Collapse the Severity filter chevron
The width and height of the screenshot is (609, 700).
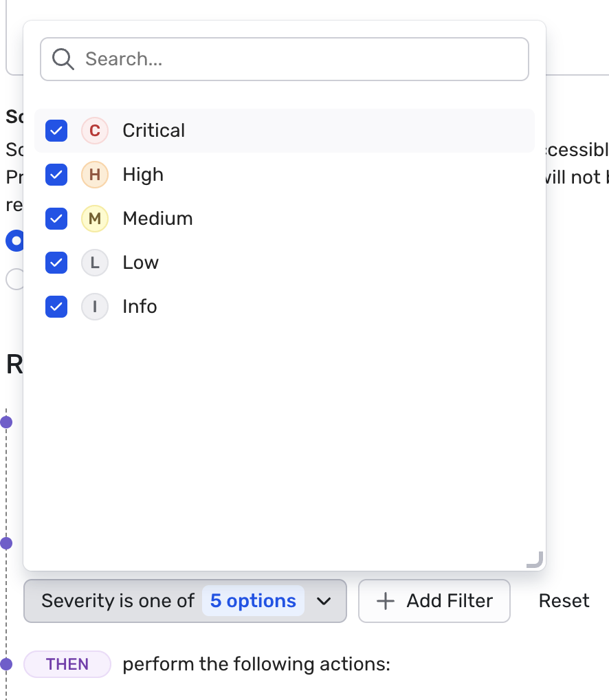pos(324,601)
